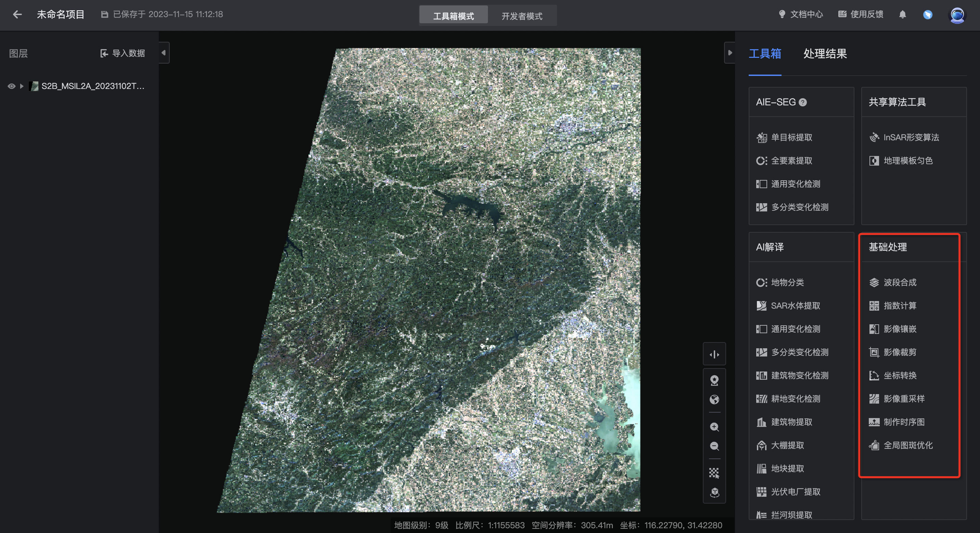This screenshot has width=980, height=533.
Task: Open InSAR形变算法 tool
Action: (x=904, y=137)
